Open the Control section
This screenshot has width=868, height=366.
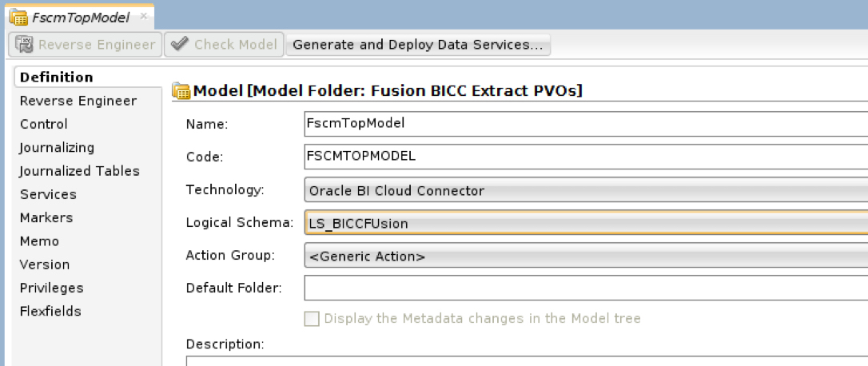tap(44, 124)
